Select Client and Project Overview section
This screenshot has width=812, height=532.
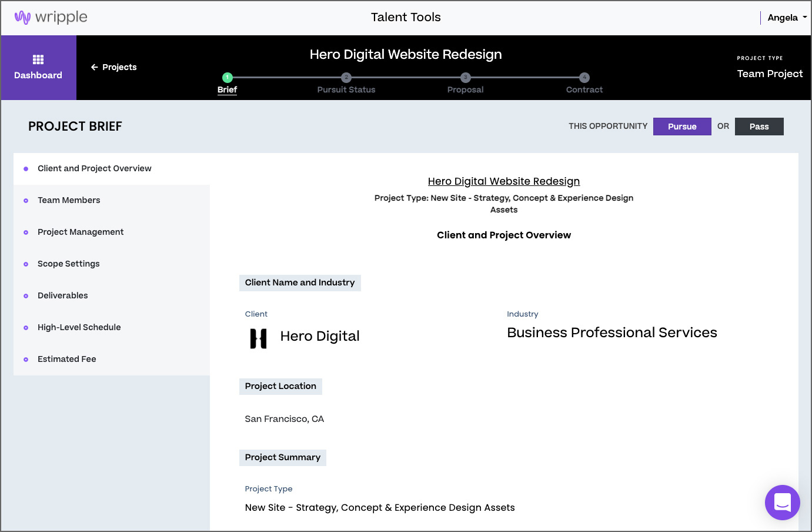(112, 169)
